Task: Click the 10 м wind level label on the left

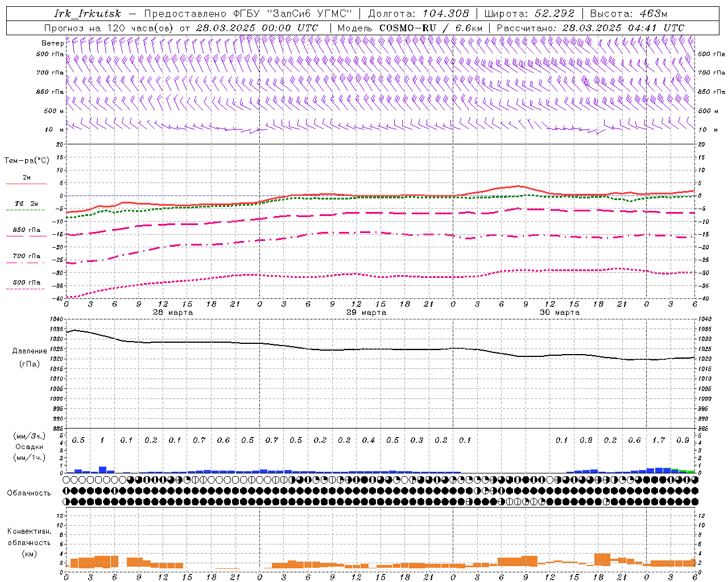Action: (x=55, y=130)
